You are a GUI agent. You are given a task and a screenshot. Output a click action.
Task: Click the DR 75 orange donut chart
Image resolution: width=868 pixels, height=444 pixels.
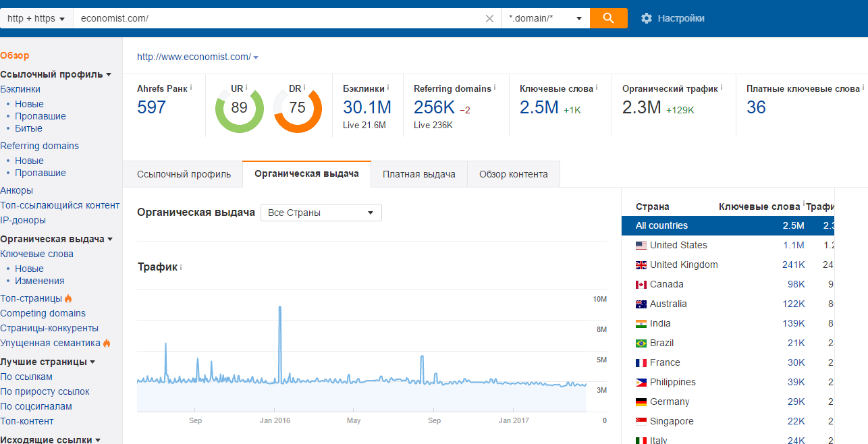(x=297, y=108)
